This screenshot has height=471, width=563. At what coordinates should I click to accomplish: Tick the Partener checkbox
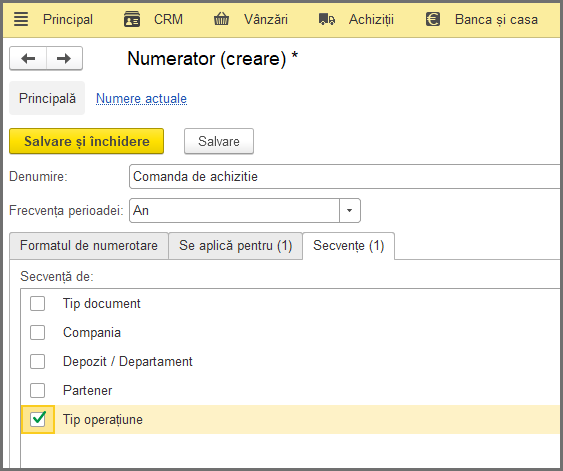tap(38, 390)
